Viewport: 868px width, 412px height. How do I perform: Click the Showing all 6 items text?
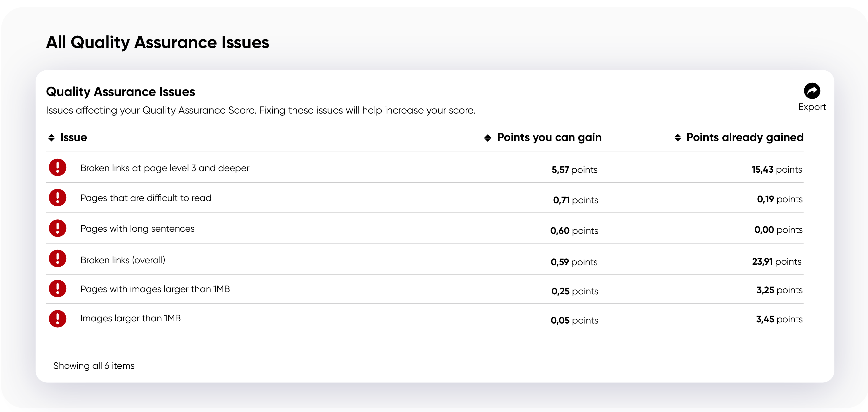click(x=94, y=365)
